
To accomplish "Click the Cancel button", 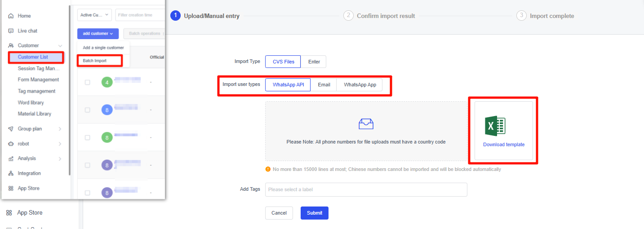I will [x=279, y=213].
